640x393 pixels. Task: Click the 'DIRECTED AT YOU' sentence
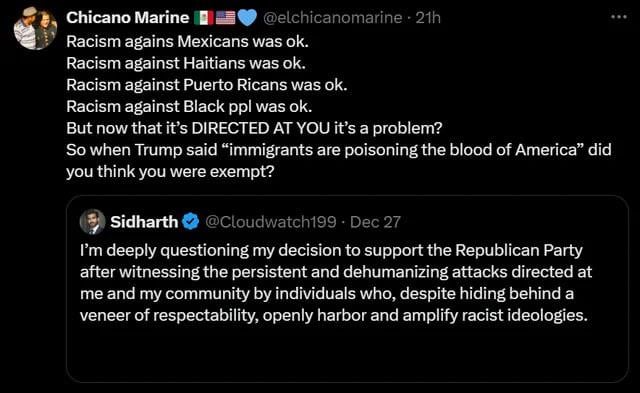pyautogui.click(x=254, y=128)
